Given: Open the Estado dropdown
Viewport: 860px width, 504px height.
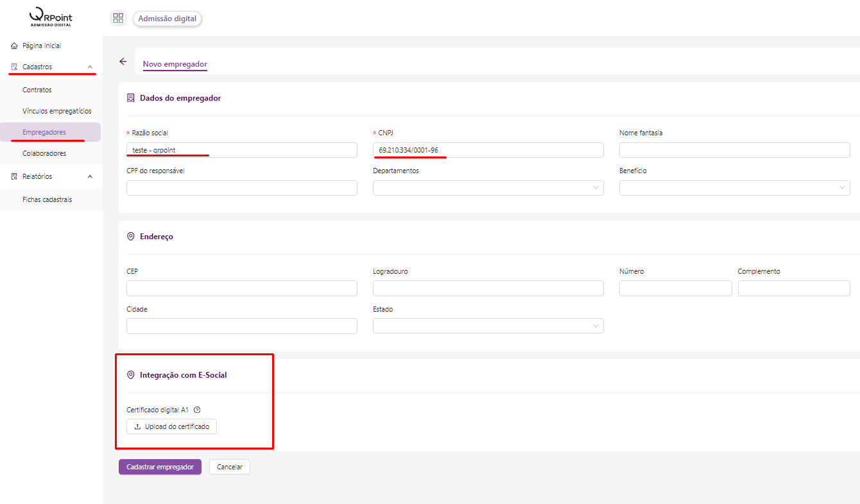Looking at the screenshot, I should 488,326.
